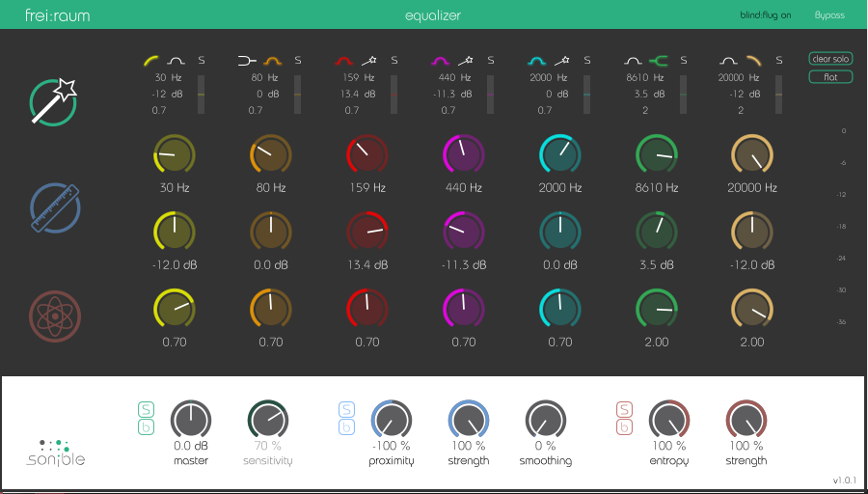Screen dimensions: 868x494
Task: Click the 159 Hz band mini gain meter
Action: click(393, 95)
